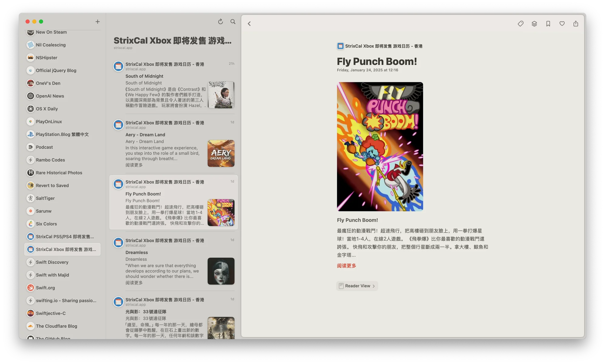Refresh the article list
The image size is (605, 364).
(221, 21)
